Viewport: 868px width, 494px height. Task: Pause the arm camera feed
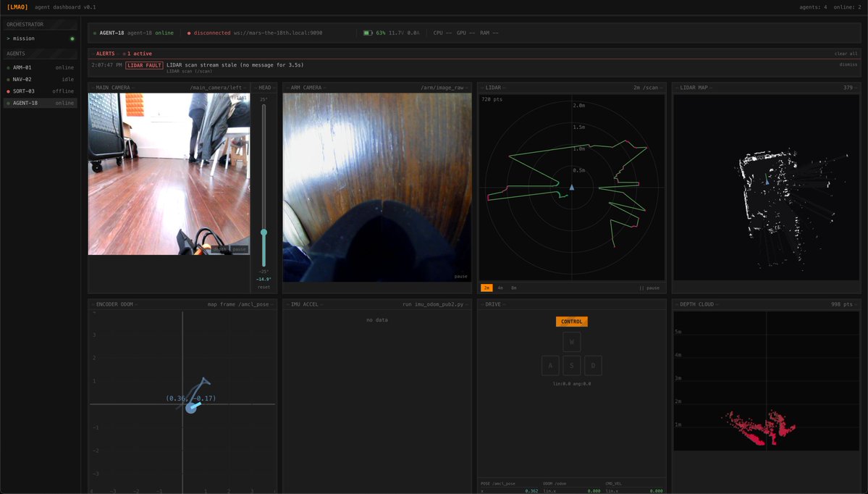coord(461,277)
